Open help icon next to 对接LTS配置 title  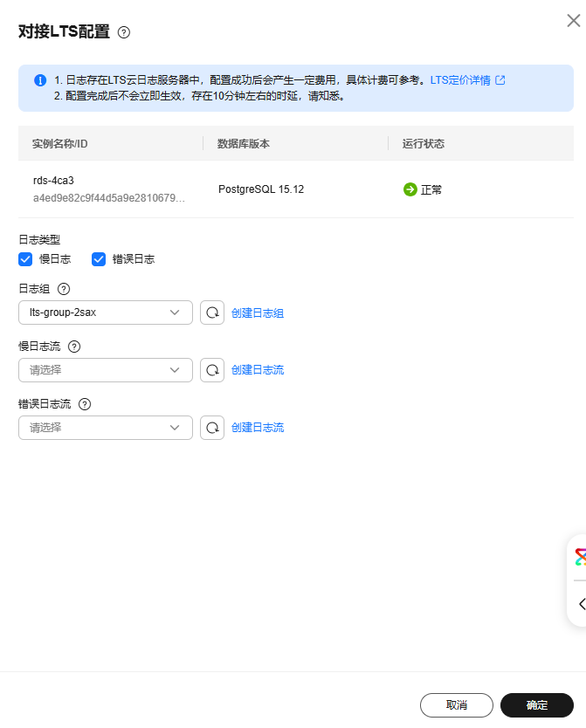[123, 32]
